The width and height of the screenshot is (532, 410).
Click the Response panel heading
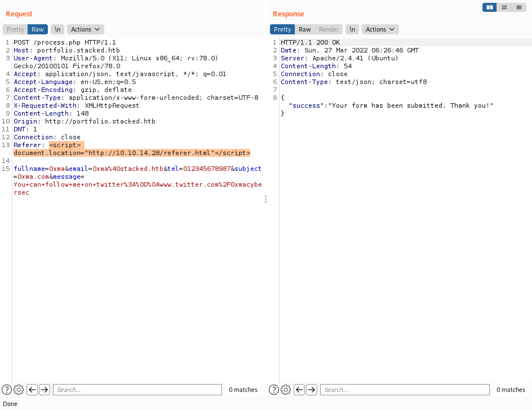pos(289,14)
